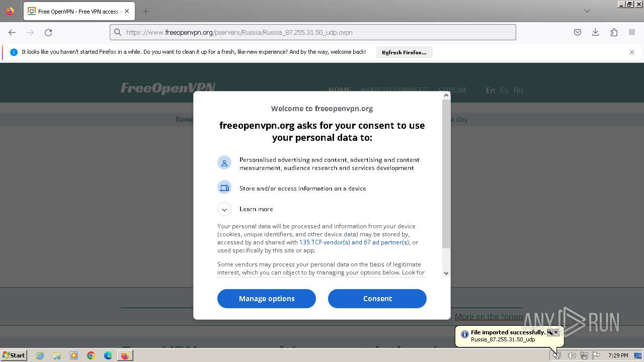Screen dimensions: 644x362
Task: Open a new tab with the plus icon
Action: coord(145,11)
